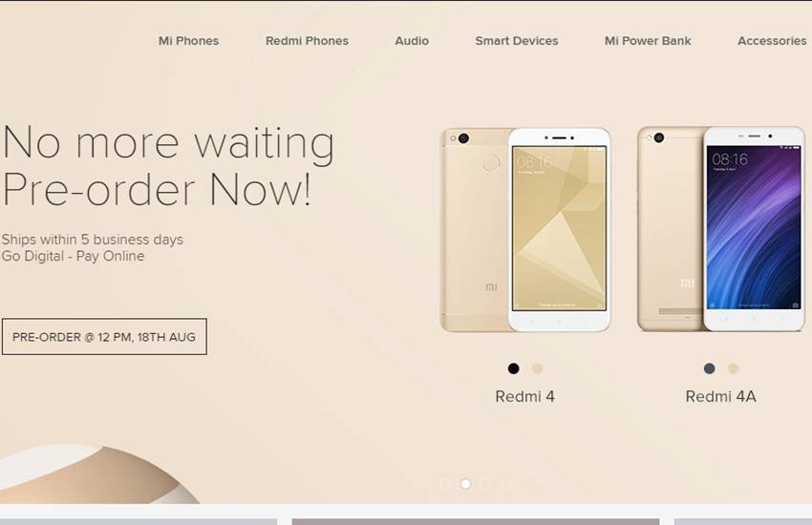Click the Redmi 4 product name
This screenshot has height=525, width=812.
(x=525, y=396)
